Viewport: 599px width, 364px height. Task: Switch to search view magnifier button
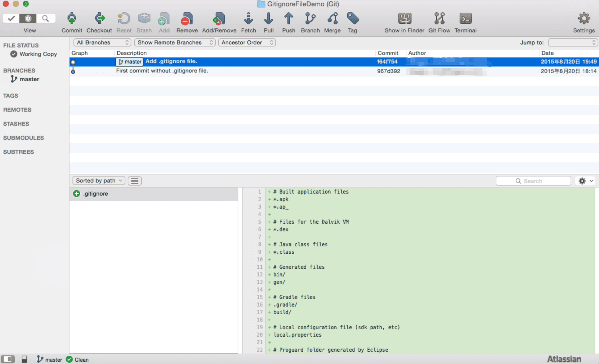click(x=46, y=18)
